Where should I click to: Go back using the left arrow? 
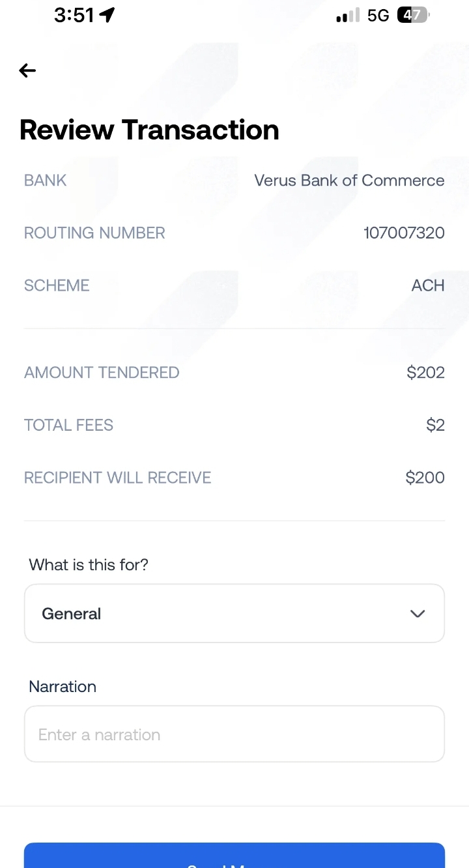(x=27, y=70)
